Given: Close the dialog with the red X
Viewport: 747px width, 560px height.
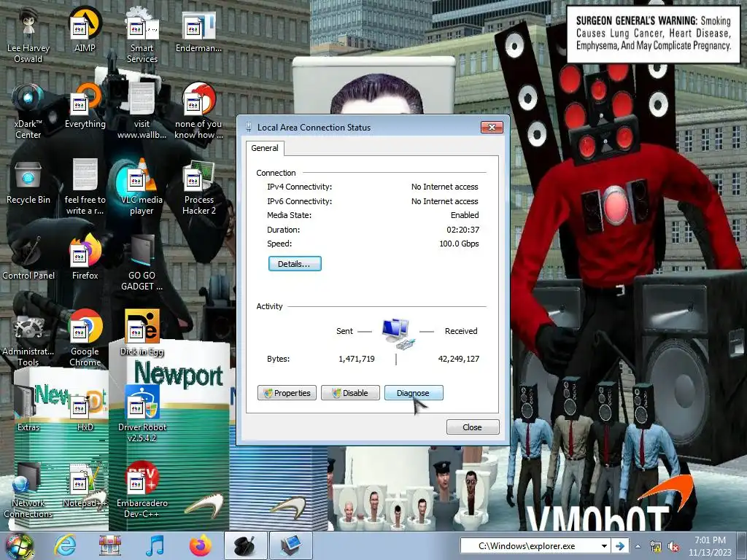Looking at the screenshot, I should point(492,127).
